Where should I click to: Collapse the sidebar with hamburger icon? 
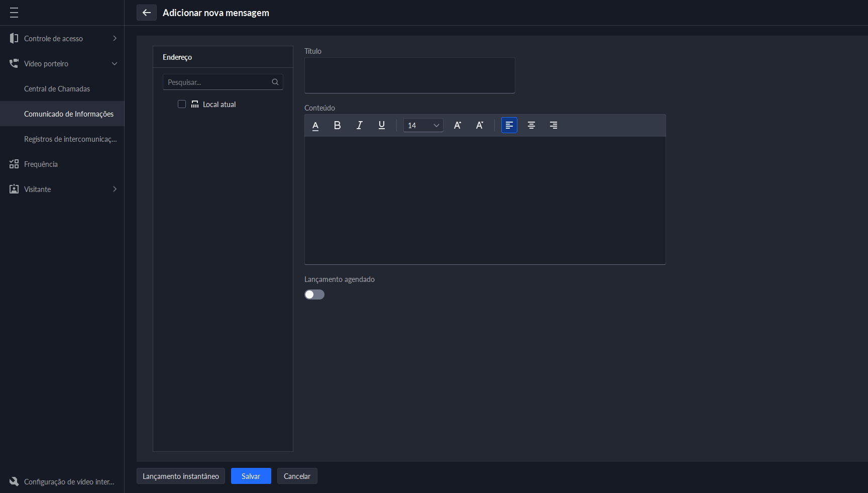14,13
